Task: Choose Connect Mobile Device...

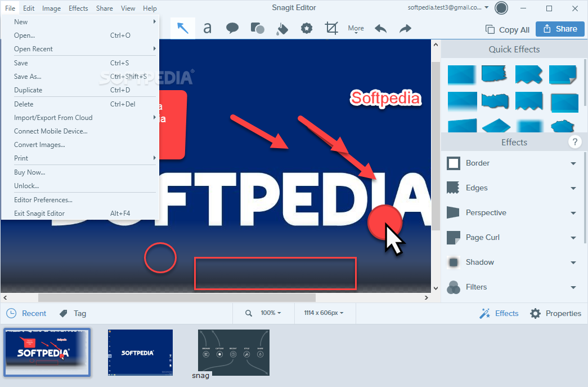Action: [x=80, y=131]
